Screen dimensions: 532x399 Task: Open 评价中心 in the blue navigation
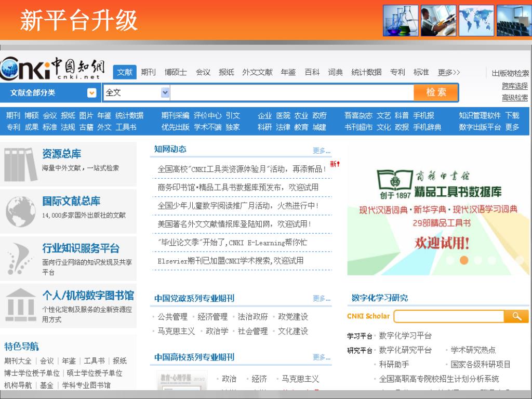pyautogui.click(x=208, y=115)
